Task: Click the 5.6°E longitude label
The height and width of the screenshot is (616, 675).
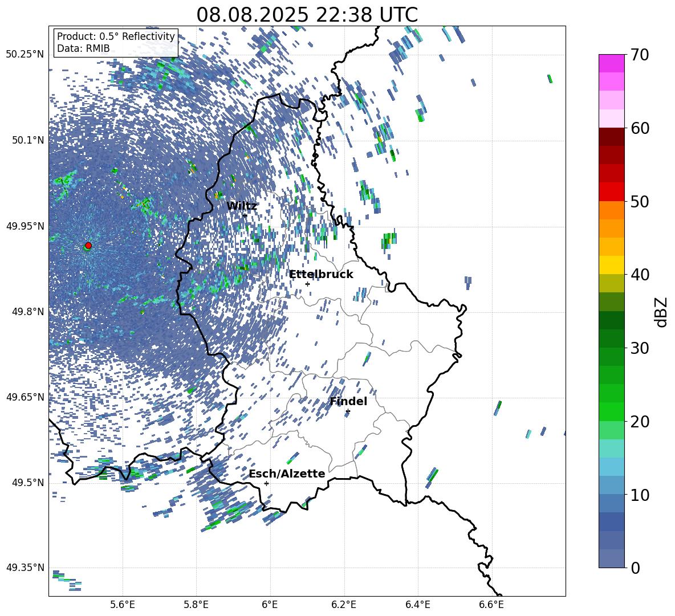Action: pyautogui.click(x=123, y=605)
